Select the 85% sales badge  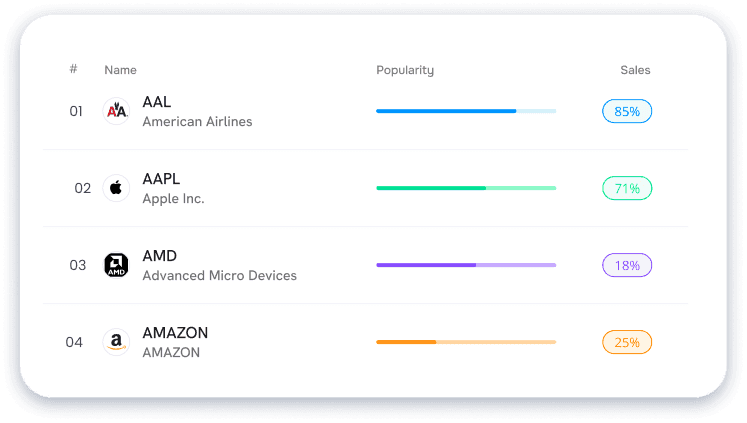tap(627, 111)
